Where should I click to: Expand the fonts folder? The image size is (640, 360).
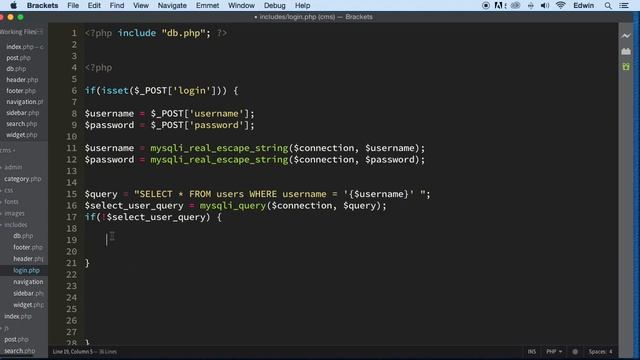(x=10, y=202)
